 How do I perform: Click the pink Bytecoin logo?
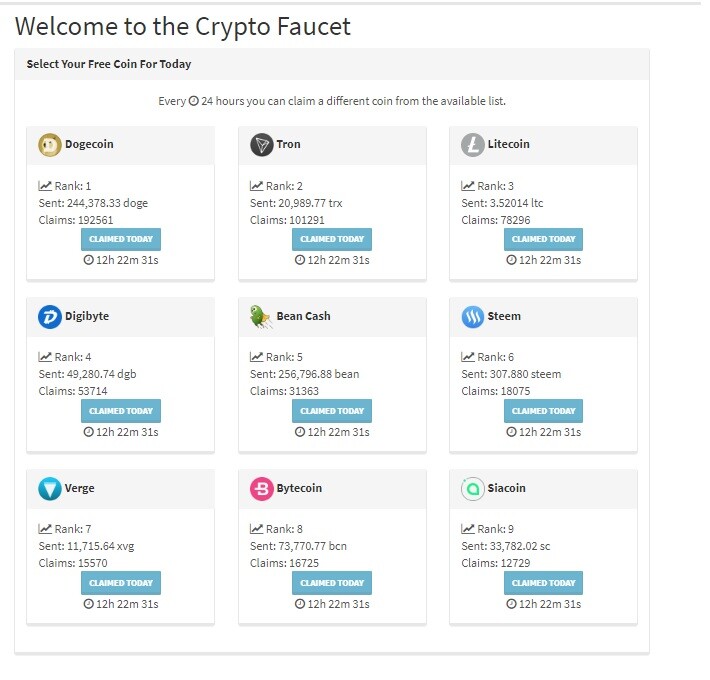click(x=262, y=489)
